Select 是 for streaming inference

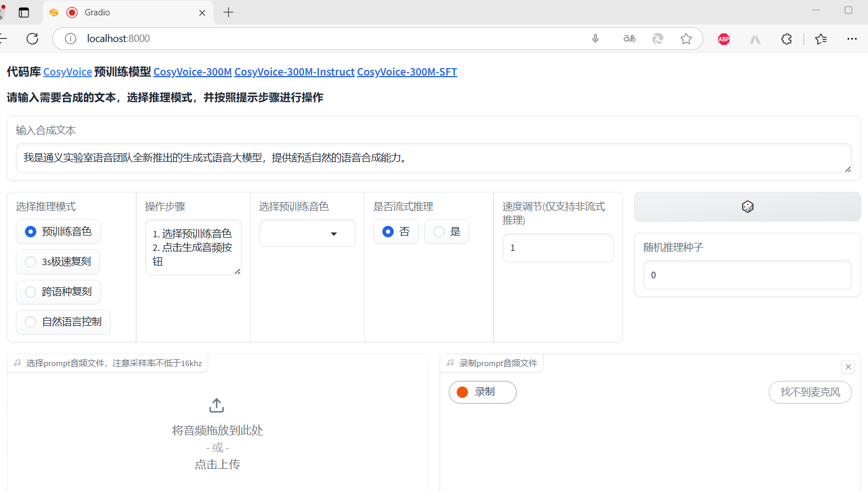[x=446, y=232]
